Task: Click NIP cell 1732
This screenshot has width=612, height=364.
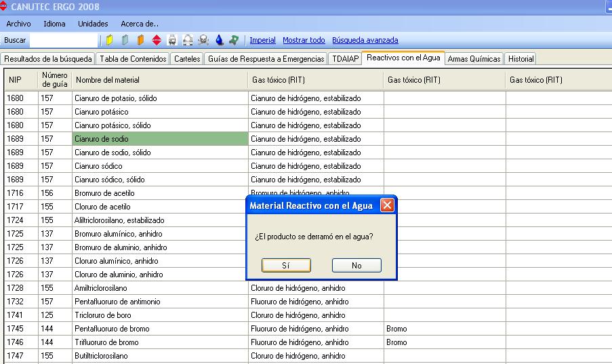Action: pyautogui.click(x=22, y=302)
